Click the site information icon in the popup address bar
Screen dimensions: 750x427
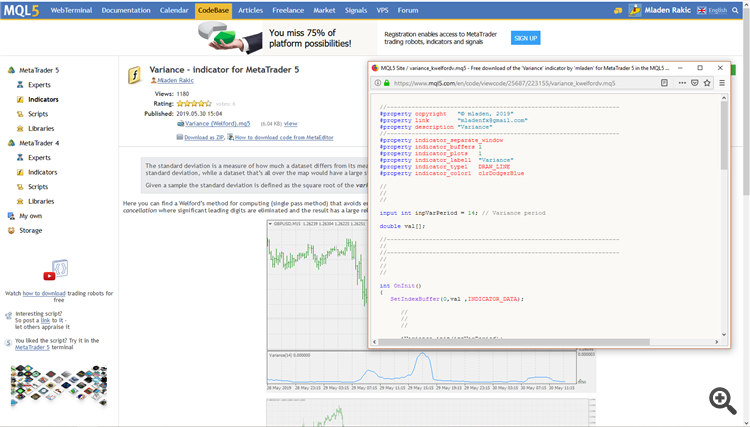pos(377,83)
